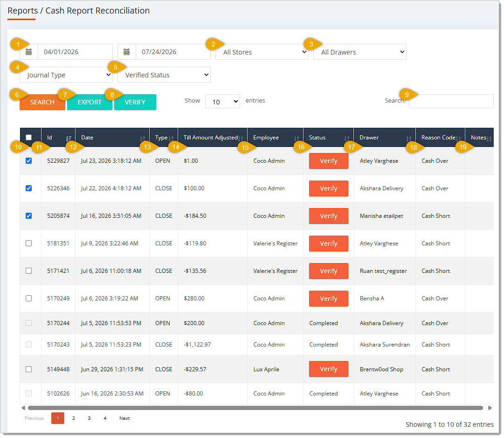The width and height of the screenshot is (504, 438).
Task: Click the Id 5102626 cell
Action: click(x=58, y=394)
